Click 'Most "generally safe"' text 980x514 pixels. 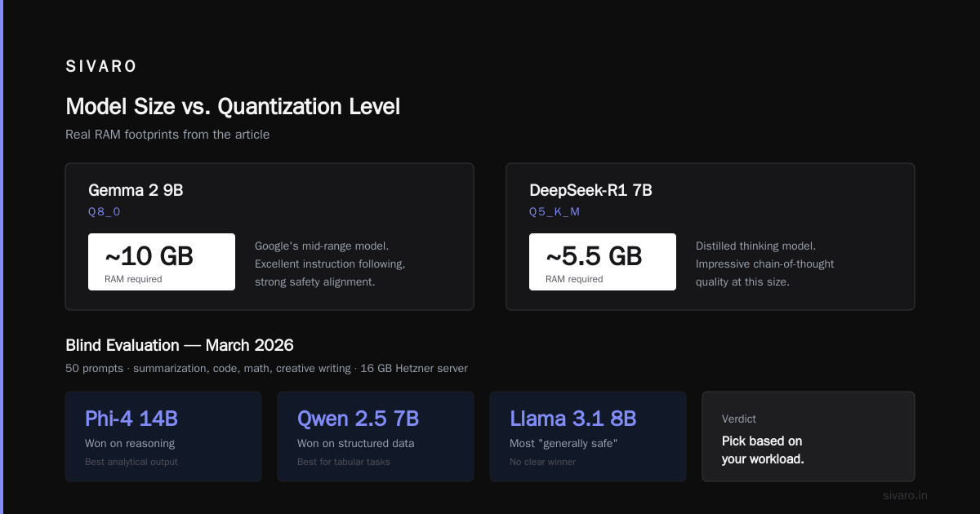click(x=565, y=444)
